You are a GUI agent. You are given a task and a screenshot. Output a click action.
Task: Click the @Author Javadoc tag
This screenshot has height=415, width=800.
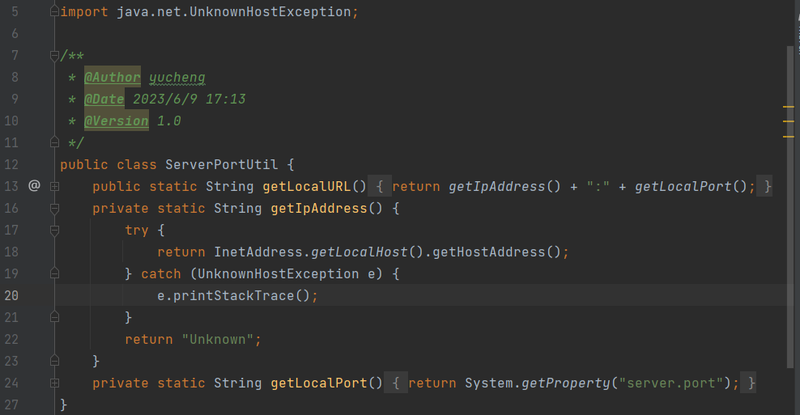pos(112,77)
